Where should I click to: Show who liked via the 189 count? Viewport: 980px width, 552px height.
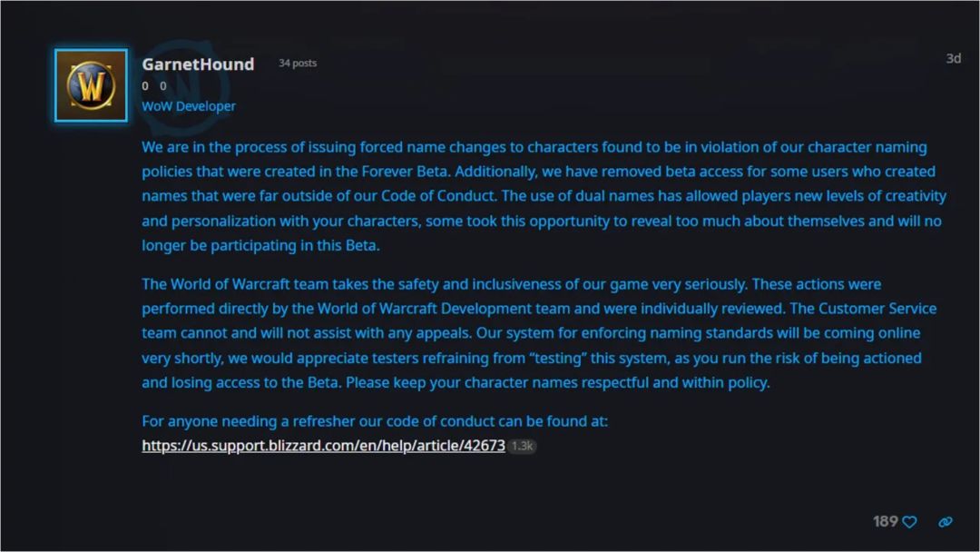[885, 521]
